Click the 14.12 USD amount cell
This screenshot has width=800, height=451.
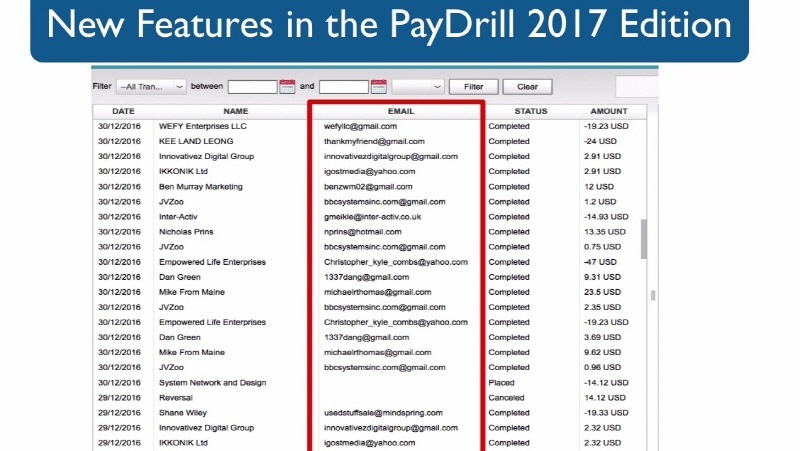click(605, 397)
